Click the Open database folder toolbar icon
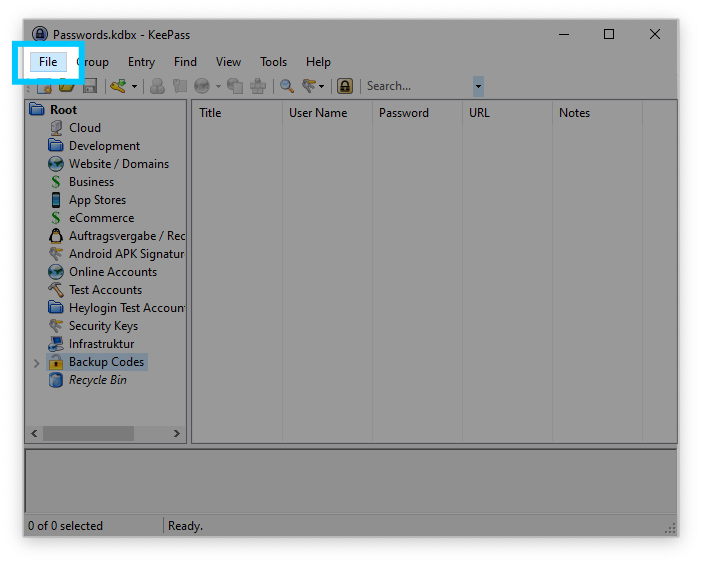Viewport: 702px width, 564px height. (x=67, y=85)
